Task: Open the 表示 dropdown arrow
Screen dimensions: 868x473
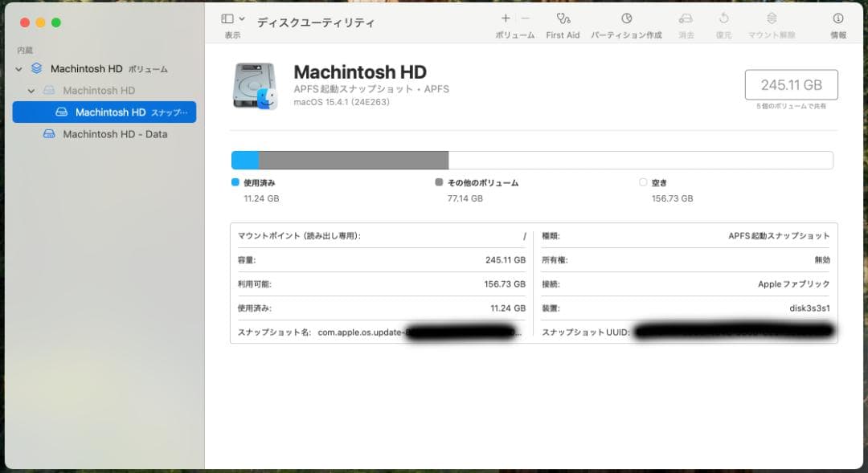Action: pos(241,17)
